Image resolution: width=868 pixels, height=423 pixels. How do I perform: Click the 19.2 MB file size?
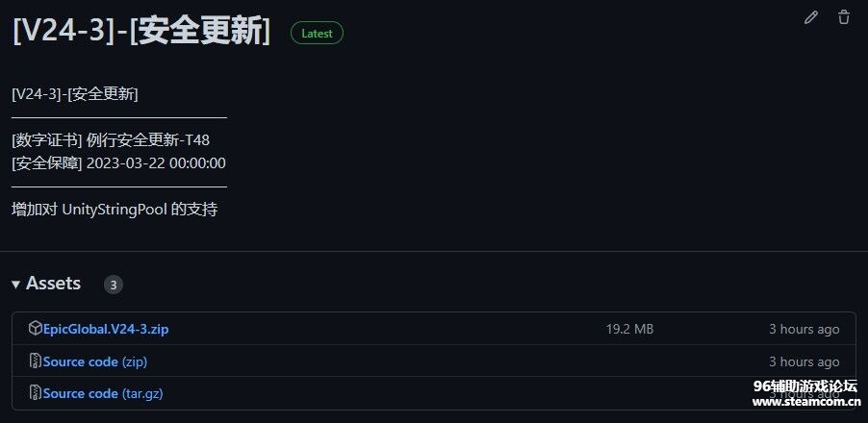629,329
